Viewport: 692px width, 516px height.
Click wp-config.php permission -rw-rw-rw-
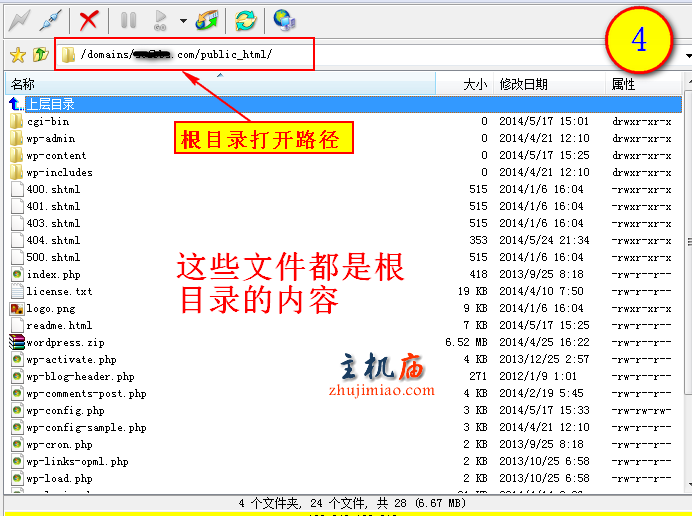[641, 411]
